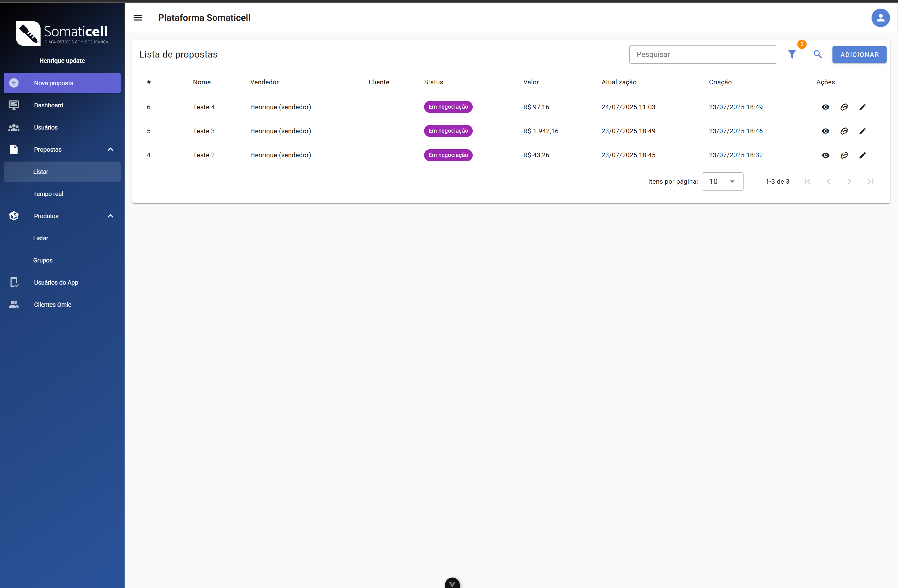
Task: Edit proposal Teste 3 with pencil icon
Action: pyautogui.click(x=862, y=131)
